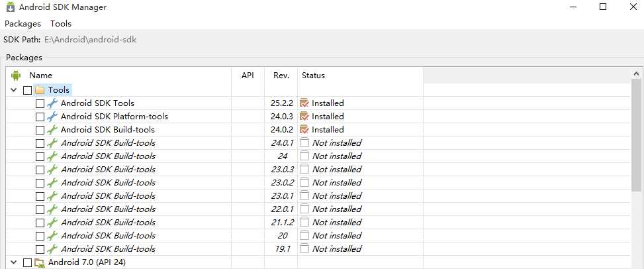Collapse the Tools folder group
Image resolution: width=644 pixels, height=269 pixels.
pos(14,89)
